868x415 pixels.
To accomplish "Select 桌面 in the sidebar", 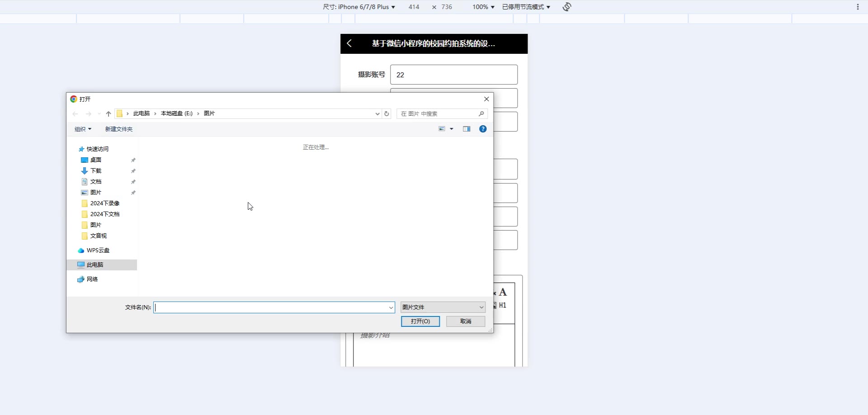I will point(95,160).
